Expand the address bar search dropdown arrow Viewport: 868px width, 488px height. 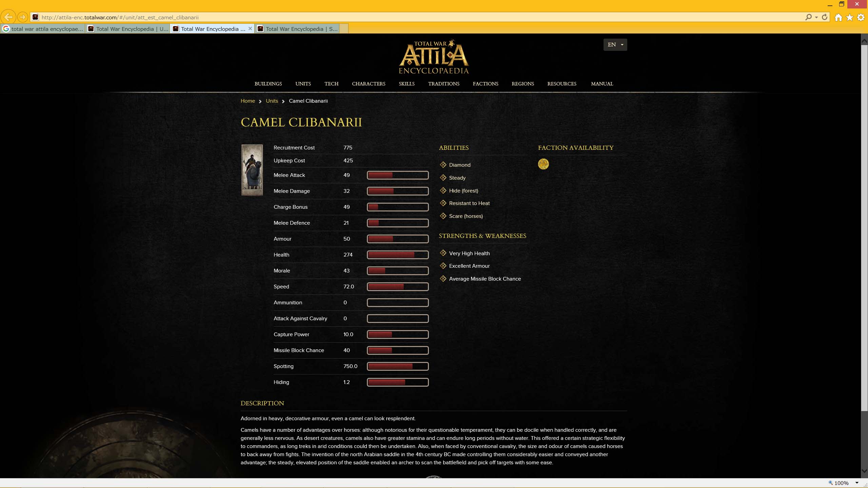[x=816, y=17]
